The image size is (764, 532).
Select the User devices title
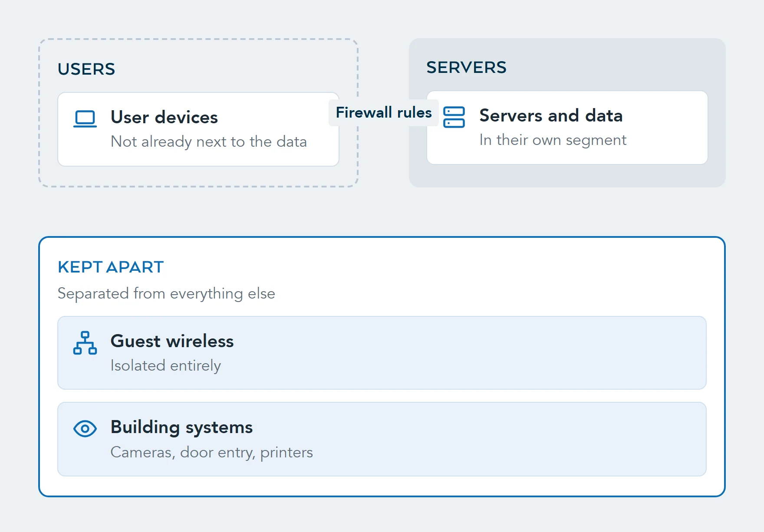(164, 117)
